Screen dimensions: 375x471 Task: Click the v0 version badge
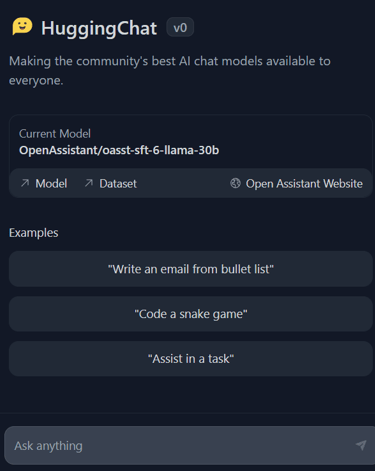(x=180, y=27)
